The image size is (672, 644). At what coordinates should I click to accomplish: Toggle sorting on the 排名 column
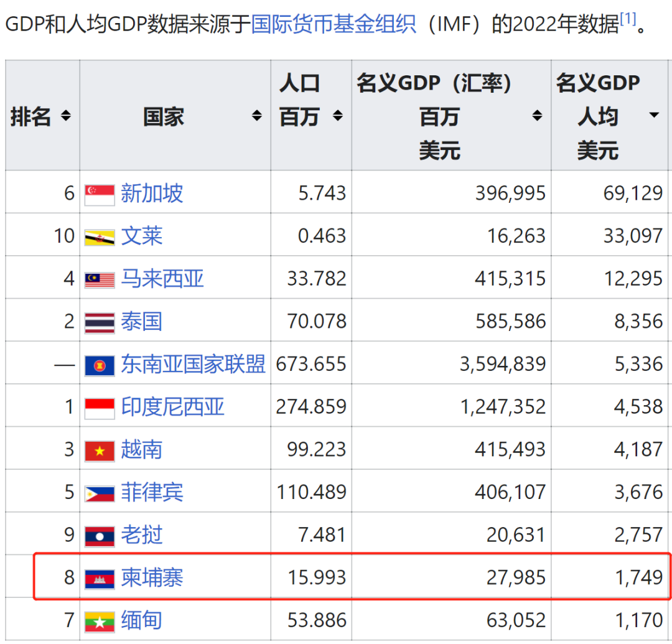pos(67,116)
